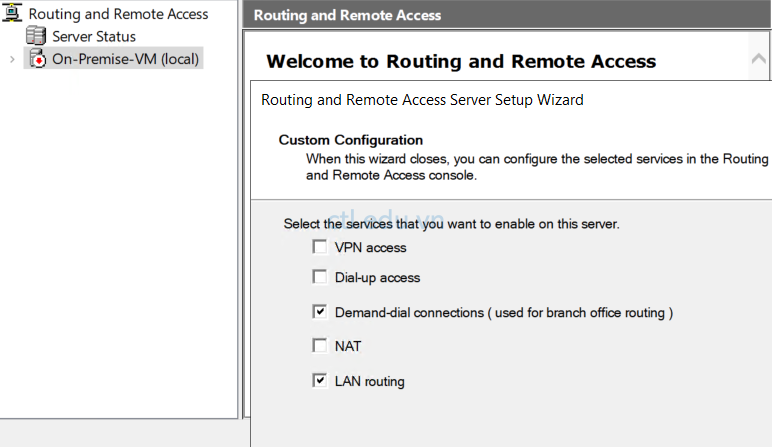Uncheck Demand-dial connections checkbox
The image size is (772, 447).
click(x=320, y=312)
